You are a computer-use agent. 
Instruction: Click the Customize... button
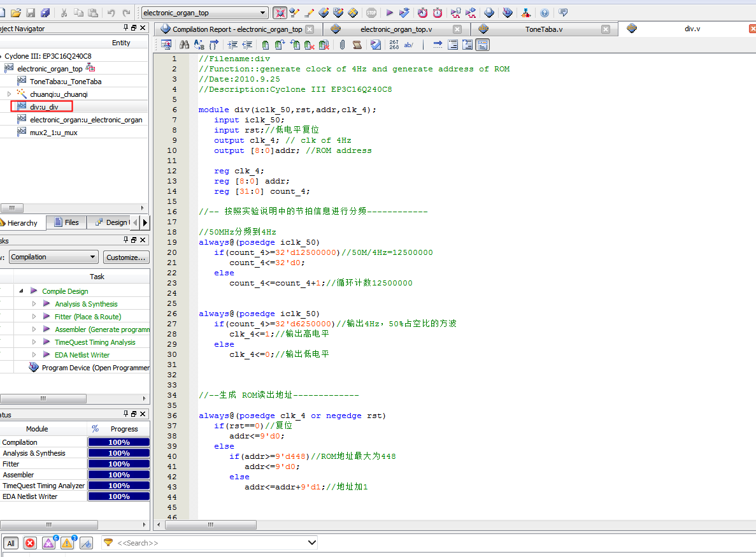point(125,257)
